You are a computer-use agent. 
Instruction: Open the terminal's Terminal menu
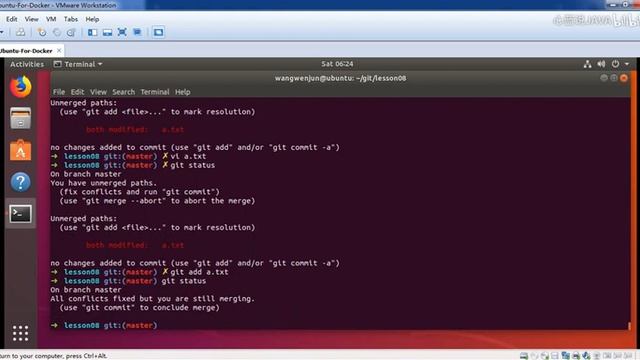point(155,92)
